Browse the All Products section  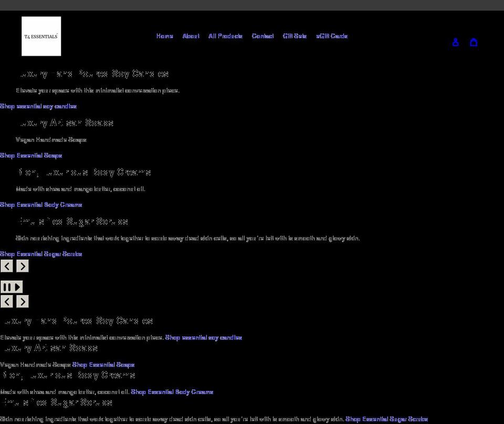coord(225,36)
